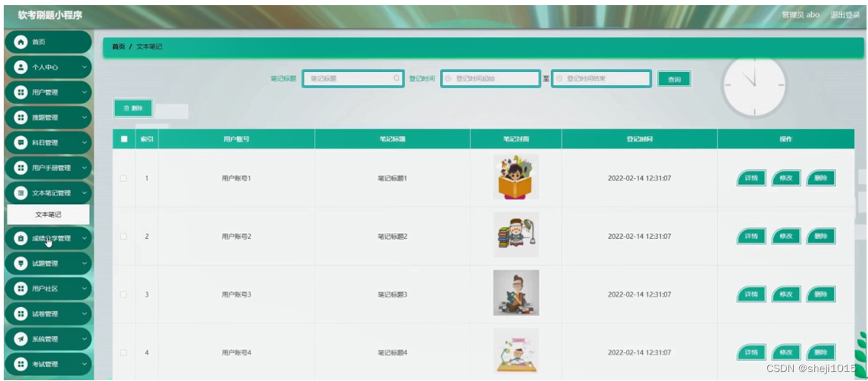Click the 考试管理 sidebar icon

click(21, 364)
